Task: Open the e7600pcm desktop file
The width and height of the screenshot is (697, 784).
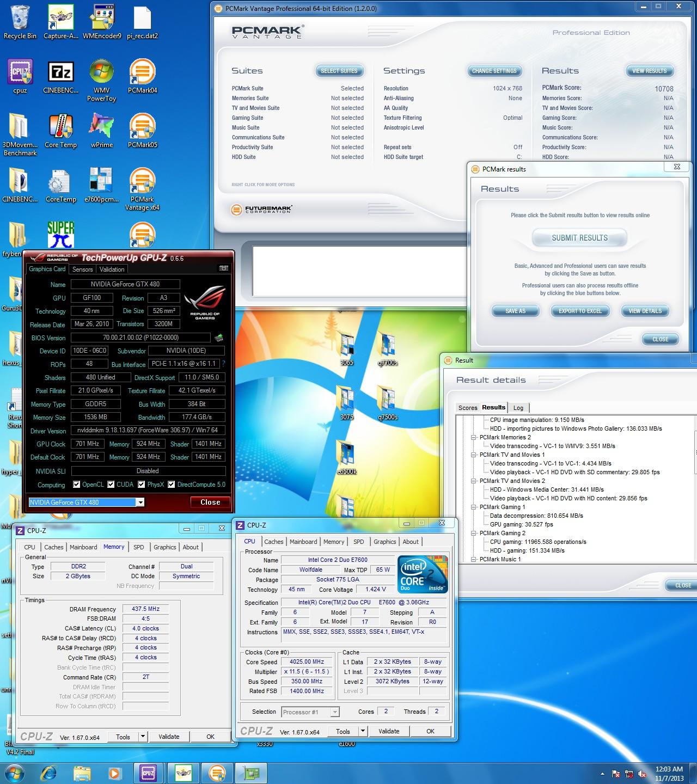Action: click(x=101, y=185)
